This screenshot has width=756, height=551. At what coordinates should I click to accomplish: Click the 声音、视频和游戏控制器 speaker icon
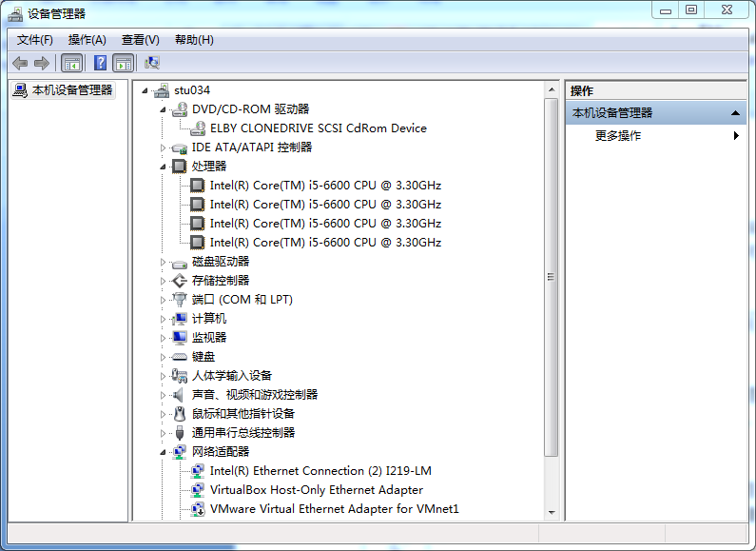179,395
